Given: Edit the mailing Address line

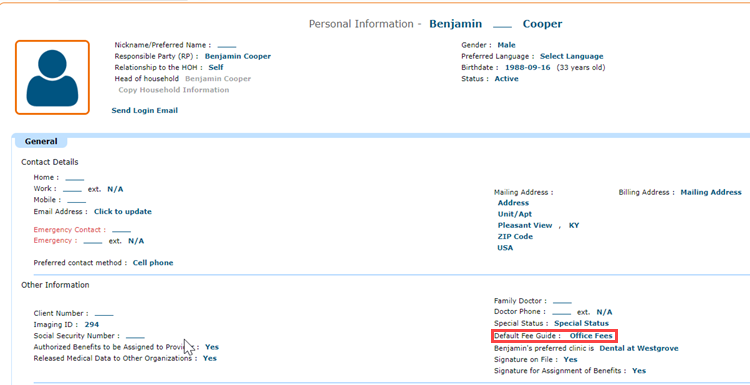Looking at the screenshot, I should pos(513,203).
